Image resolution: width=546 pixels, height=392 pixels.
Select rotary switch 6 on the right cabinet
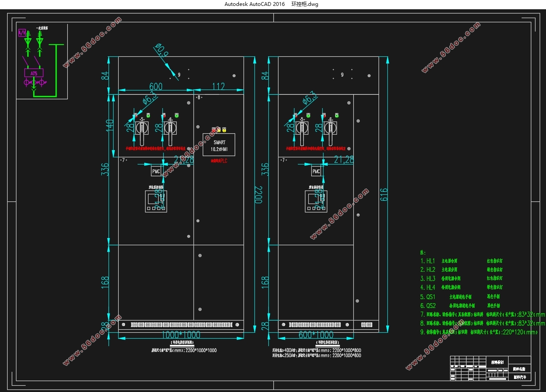click(x=331, y=128)
